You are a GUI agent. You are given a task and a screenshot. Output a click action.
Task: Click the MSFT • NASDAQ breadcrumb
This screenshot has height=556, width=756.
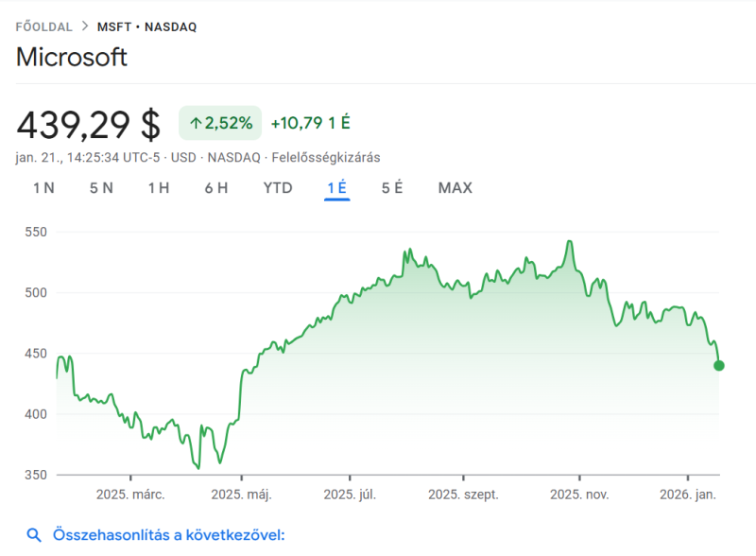pos(146,26)
